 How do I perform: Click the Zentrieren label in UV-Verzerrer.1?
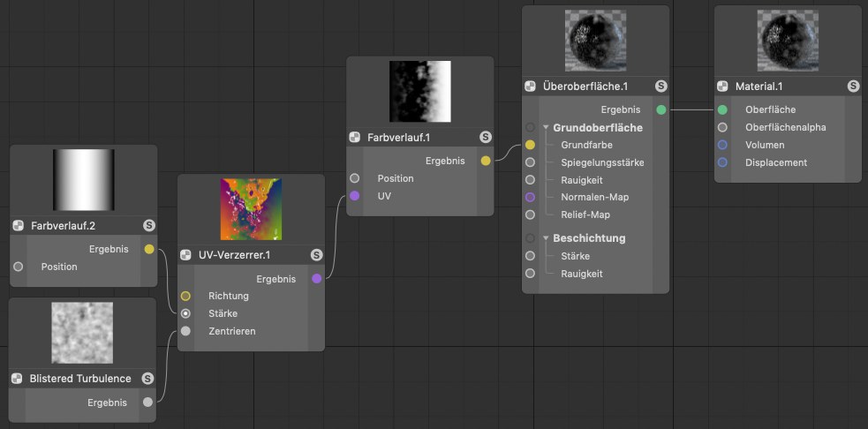click(232, 331)
